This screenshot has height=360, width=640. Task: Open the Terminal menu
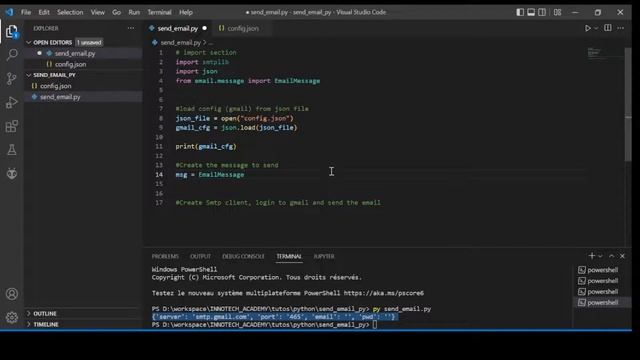(159, 12)
